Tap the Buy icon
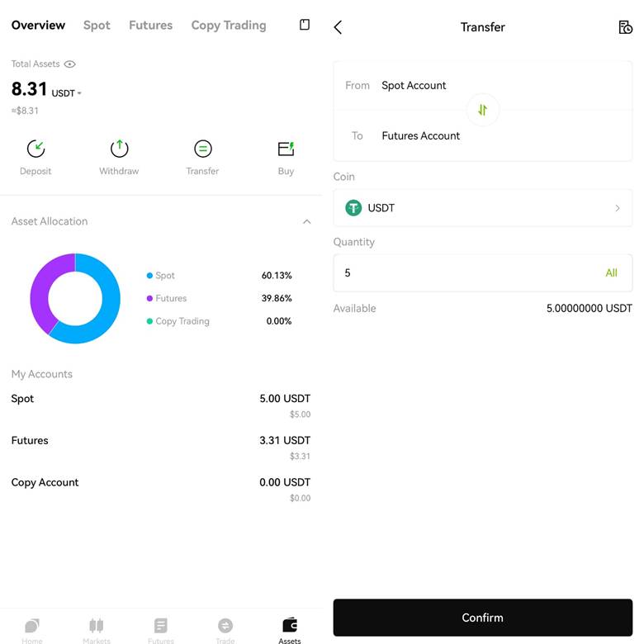 coord(286,149)
